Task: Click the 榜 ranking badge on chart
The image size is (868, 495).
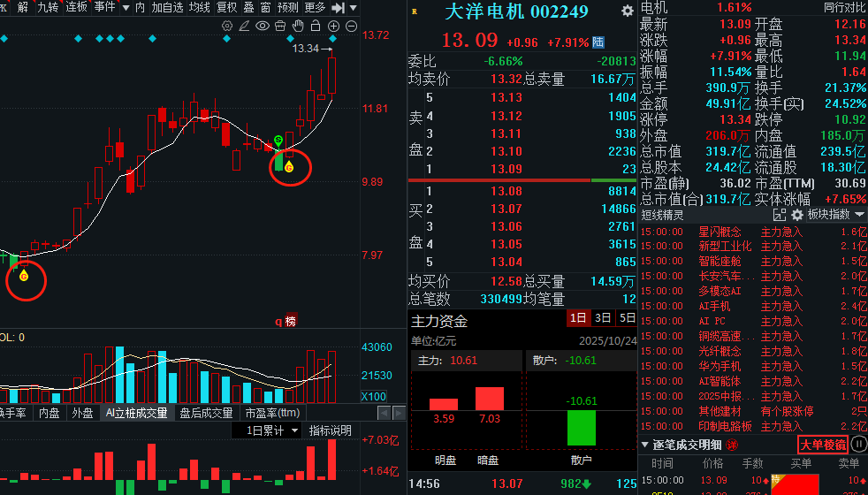Action: pos(291,321)
